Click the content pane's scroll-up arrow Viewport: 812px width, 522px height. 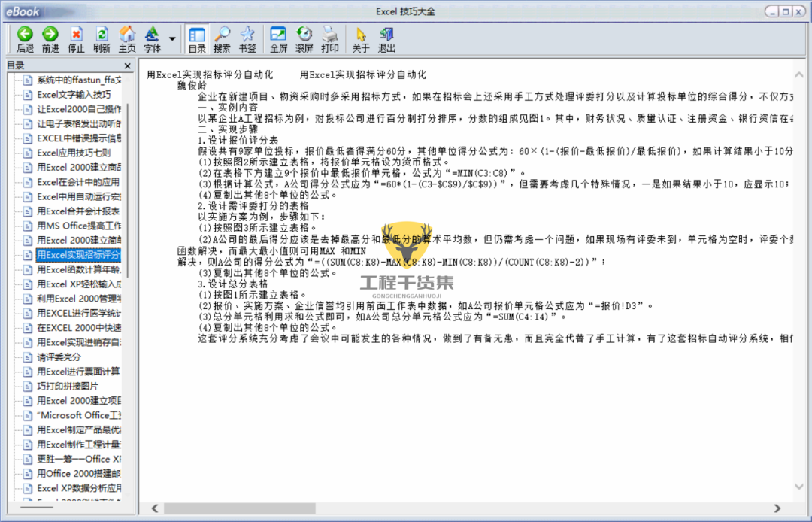point(799,75)
